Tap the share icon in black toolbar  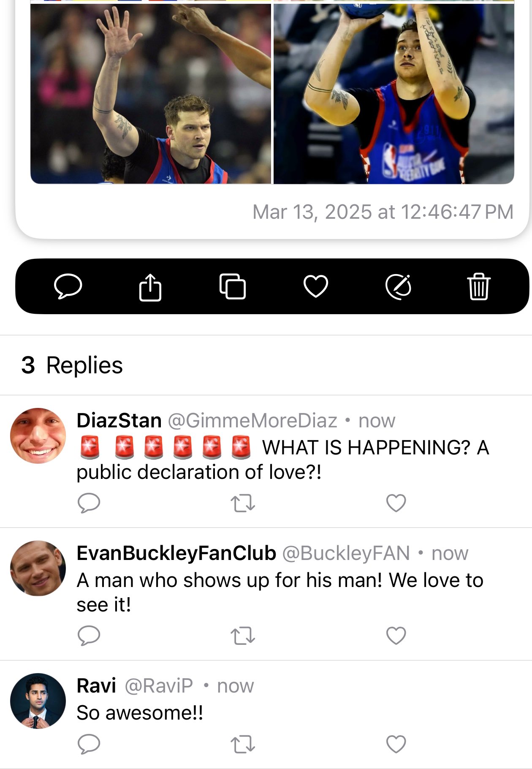pos(150,287)
